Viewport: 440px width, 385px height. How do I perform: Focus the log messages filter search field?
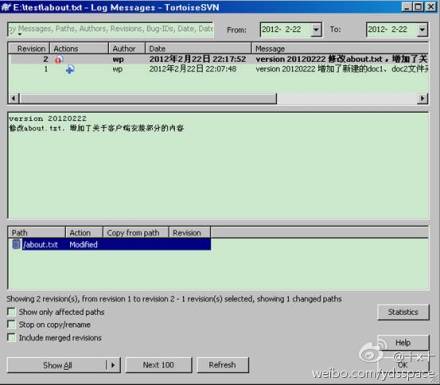111,29
